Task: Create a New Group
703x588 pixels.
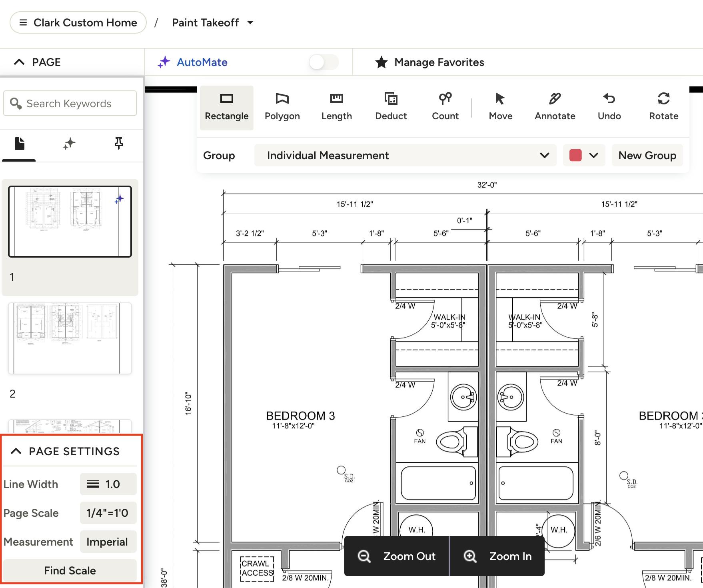Action: (647, 155)
